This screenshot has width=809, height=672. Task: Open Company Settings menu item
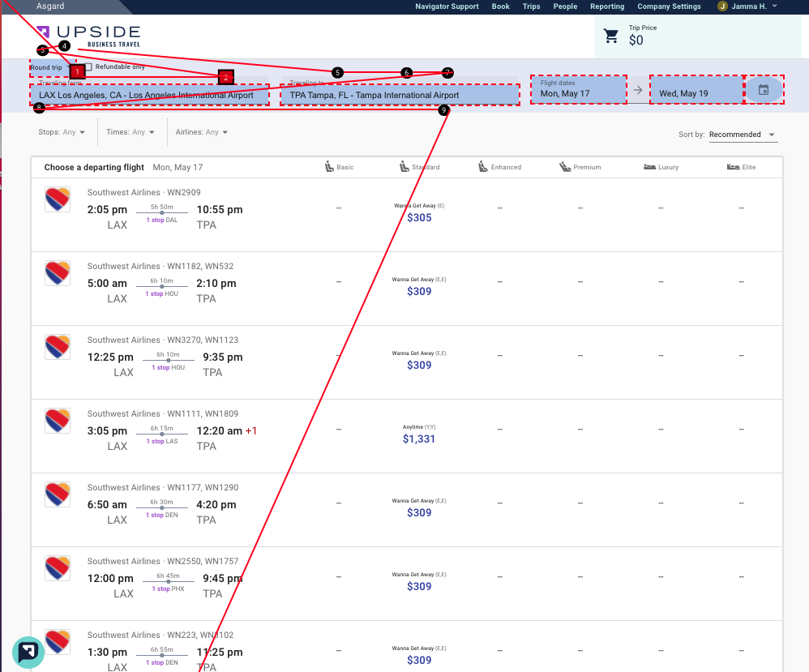(x=670, y=6)
